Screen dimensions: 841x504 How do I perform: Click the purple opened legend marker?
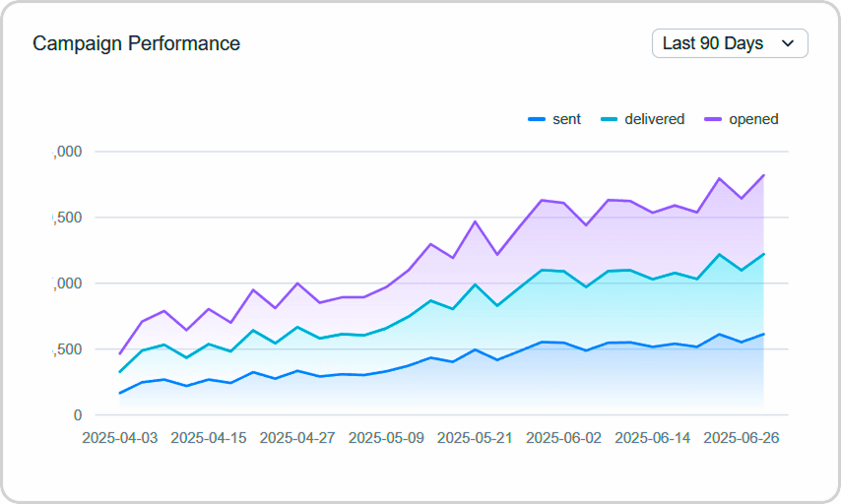coord(713,119)
